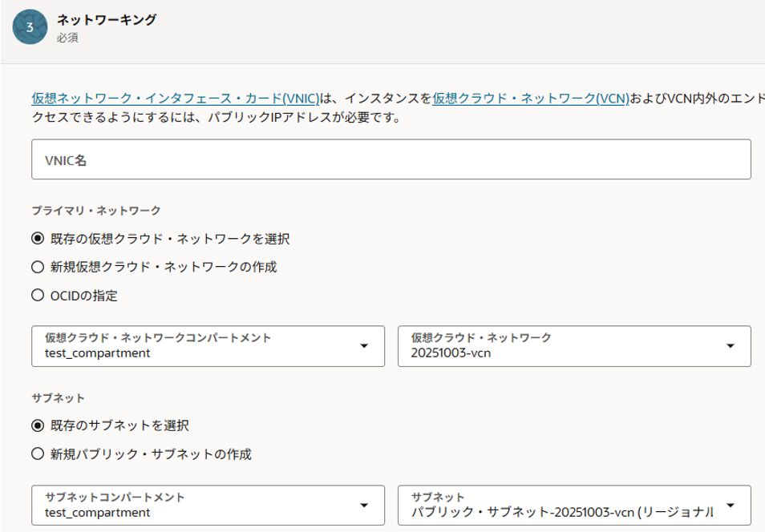Click the step 3 circle icon
Viewport: 765px width, 532px height.
click(x=30, y=27)
